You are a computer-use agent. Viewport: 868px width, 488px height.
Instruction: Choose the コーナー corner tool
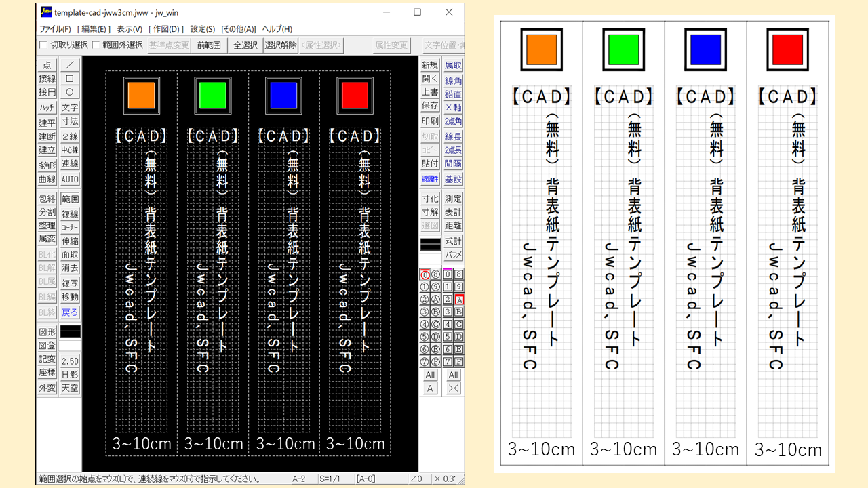point(70,227)
